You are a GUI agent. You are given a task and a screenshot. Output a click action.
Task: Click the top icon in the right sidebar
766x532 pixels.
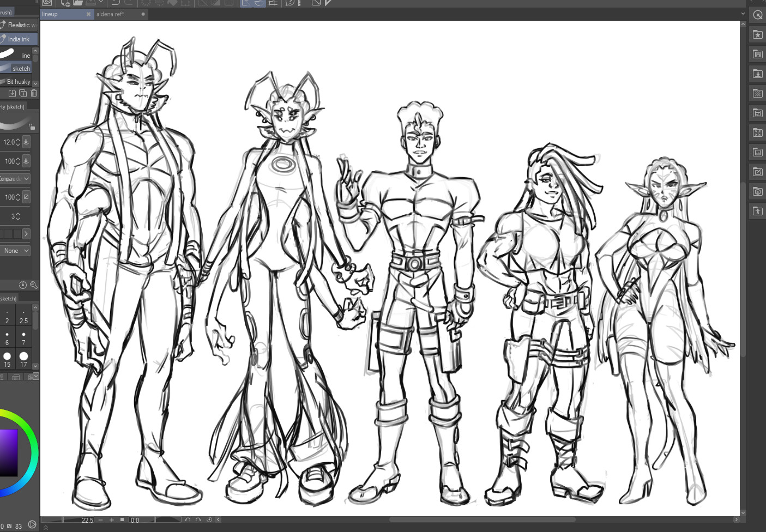click(757, 15)
